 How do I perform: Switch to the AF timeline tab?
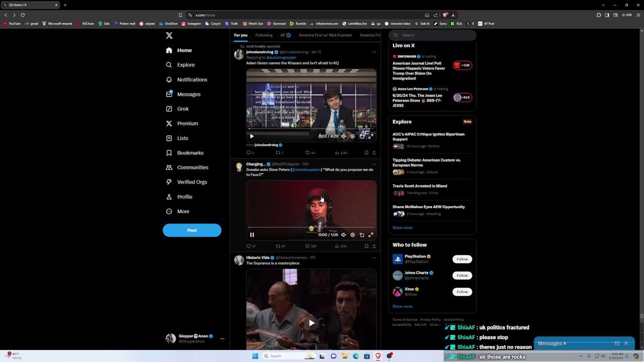point(285,35)
